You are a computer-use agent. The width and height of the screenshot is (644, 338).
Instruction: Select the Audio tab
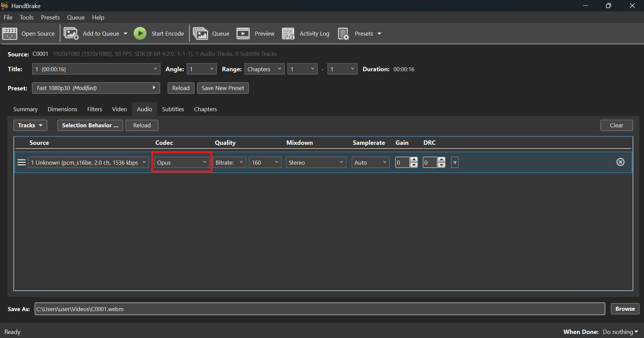point(144,109)
